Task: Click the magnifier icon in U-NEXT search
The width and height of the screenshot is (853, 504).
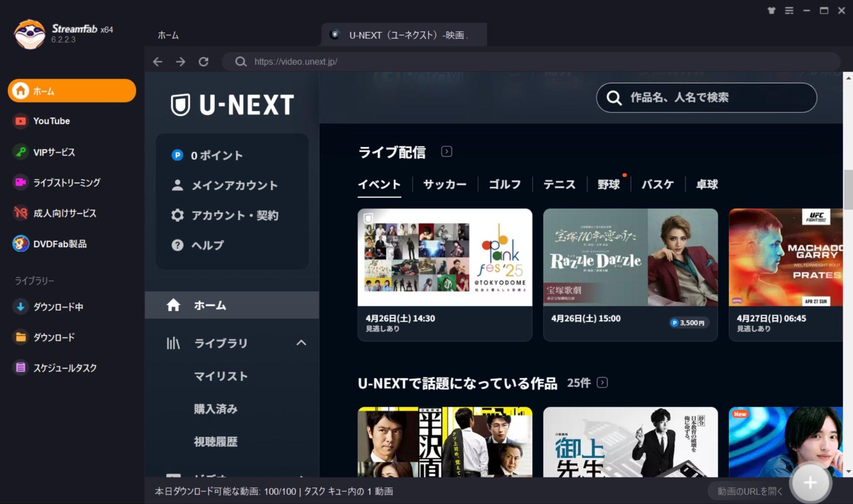Action: [614, 98]
